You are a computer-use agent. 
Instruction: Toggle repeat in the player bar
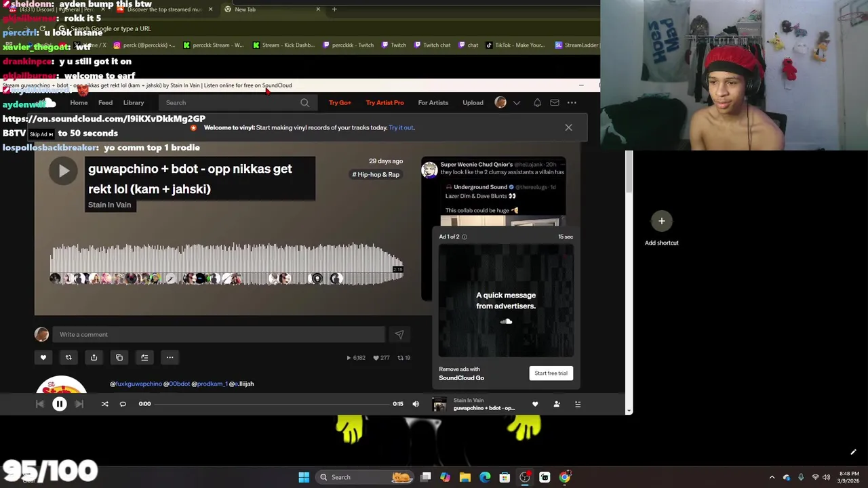coord(123,404)
